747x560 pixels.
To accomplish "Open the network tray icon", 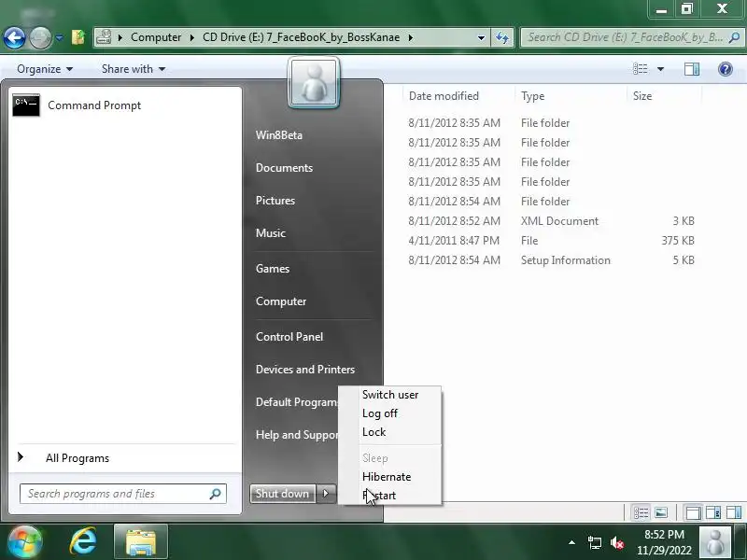I will tap(594, 542).
